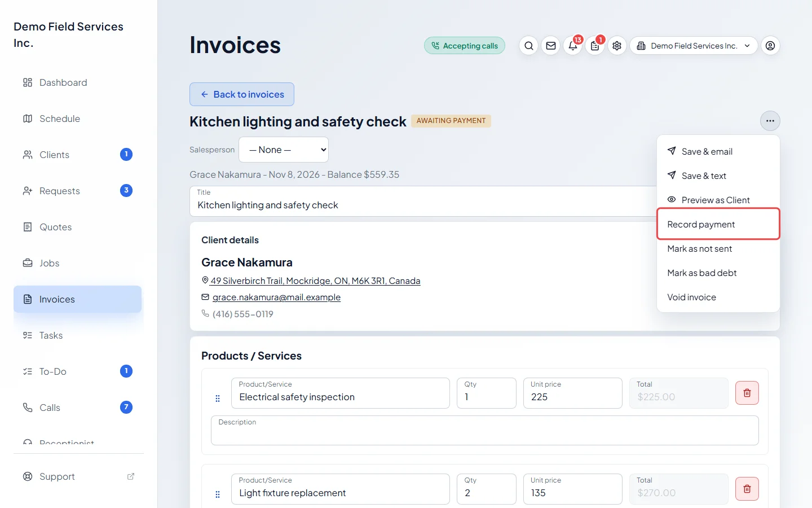Viewport: 812px width, 508px height.
Task: Choose Record payment menu option
Action: click(718, 224)
